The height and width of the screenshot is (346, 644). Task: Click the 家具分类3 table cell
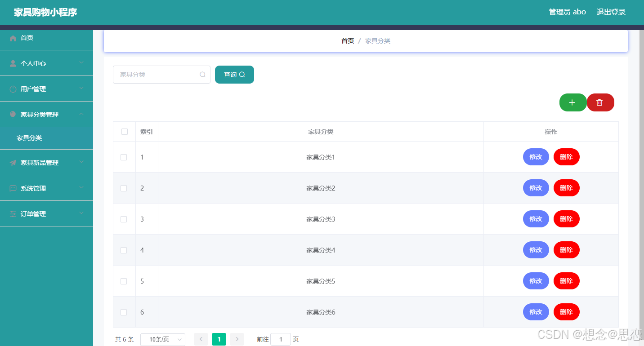tap(321, 219)
